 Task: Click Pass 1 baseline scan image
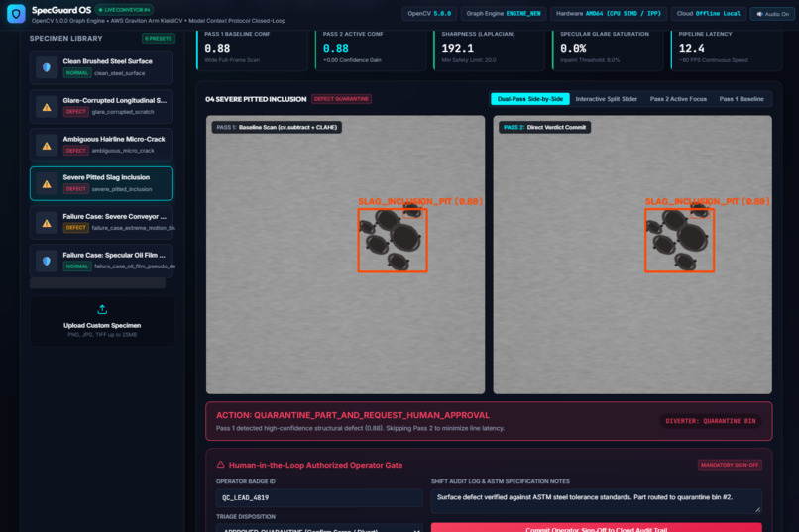(345, 255)
